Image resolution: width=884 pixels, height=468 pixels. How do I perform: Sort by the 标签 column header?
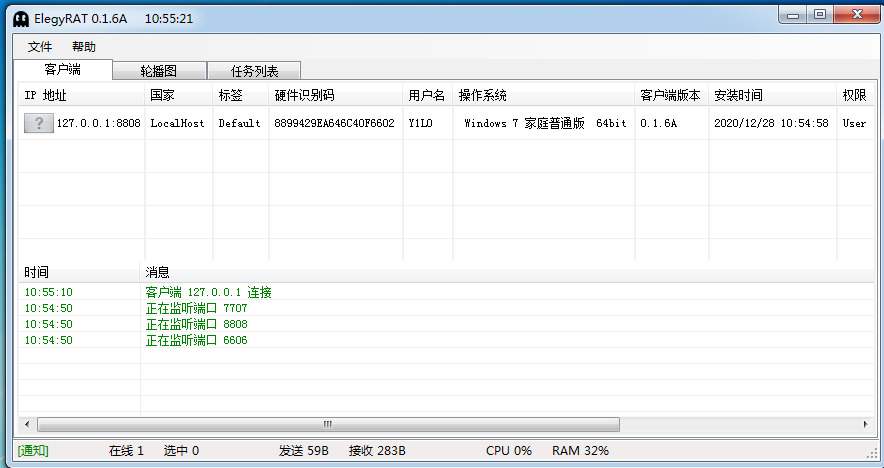241,95
